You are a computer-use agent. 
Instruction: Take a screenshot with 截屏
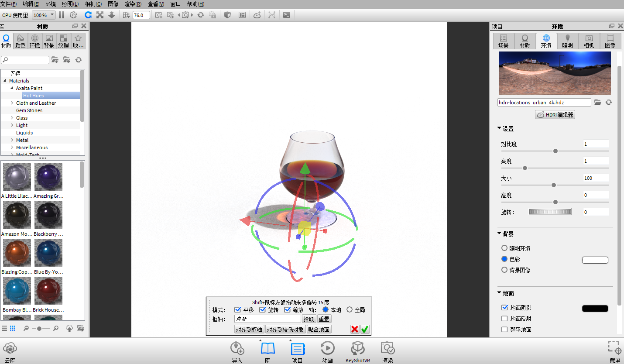615,352
